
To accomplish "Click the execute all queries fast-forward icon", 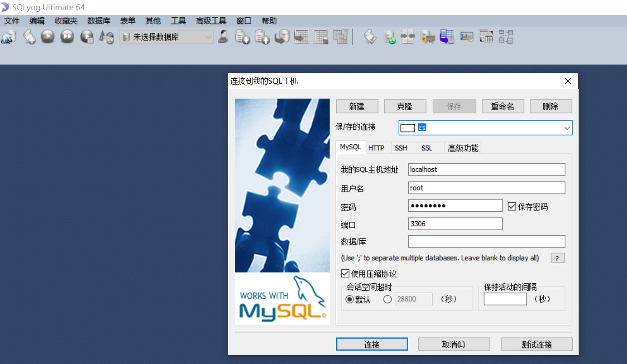I will click(x=67, y=37).
